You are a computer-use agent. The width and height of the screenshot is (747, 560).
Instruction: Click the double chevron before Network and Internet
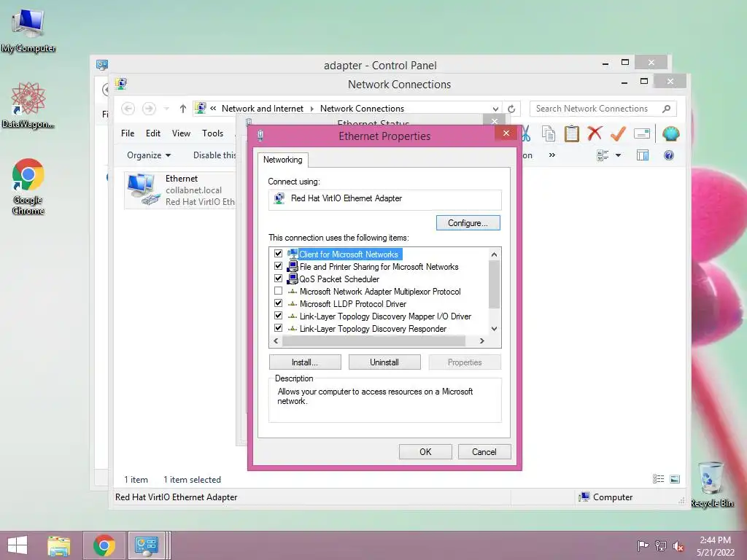click(213, 109)
